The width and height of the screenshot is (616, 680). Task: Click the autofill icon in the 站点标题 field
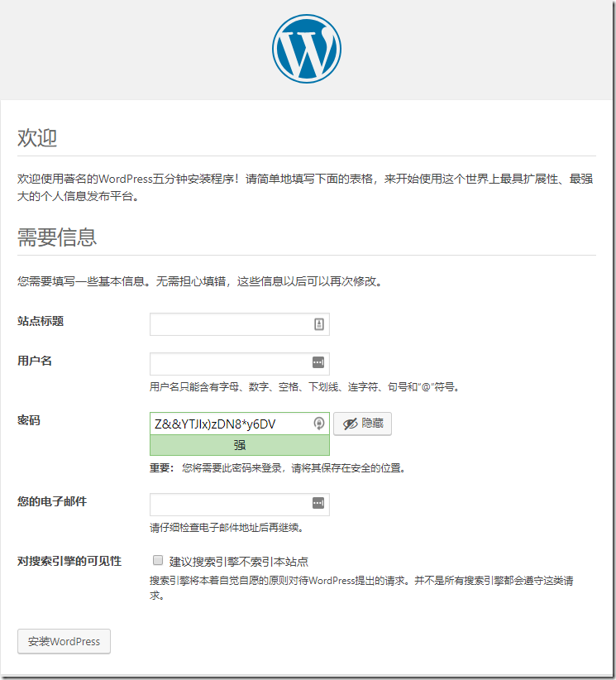319,324
